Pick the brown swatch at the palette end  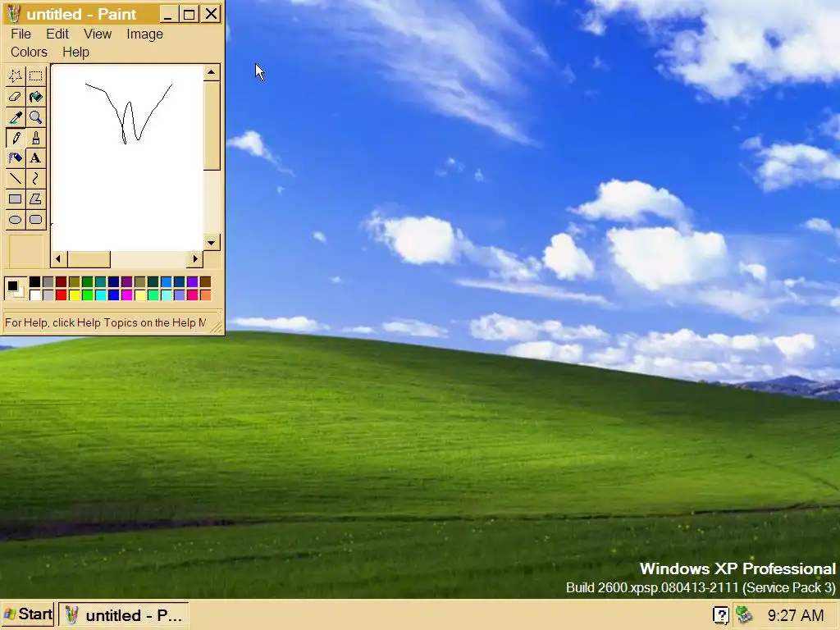point(206,282)
